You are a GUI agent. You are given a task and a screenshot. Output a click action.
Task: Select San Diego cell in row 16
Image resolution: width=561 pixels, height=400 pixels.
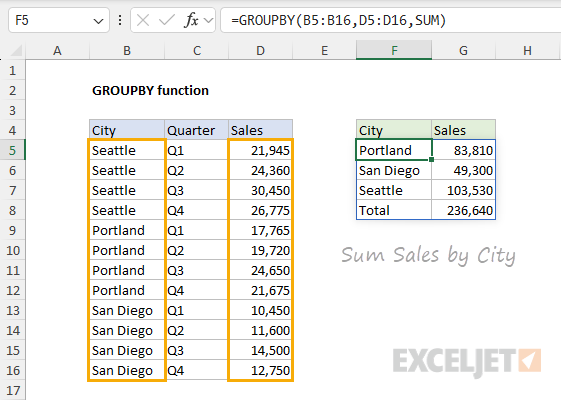point(127,370)
